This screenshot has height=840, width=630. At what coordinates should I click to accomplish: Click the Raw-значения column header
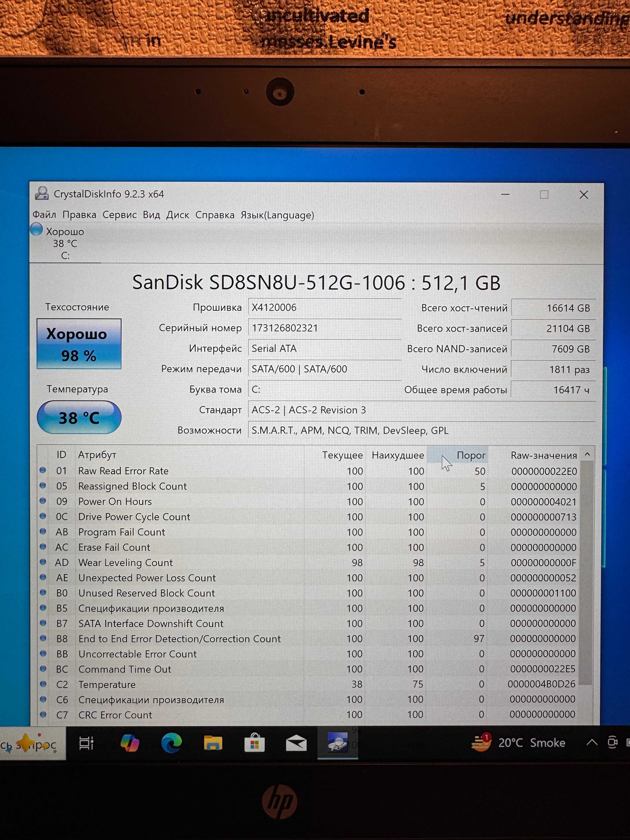coord(534,455)
